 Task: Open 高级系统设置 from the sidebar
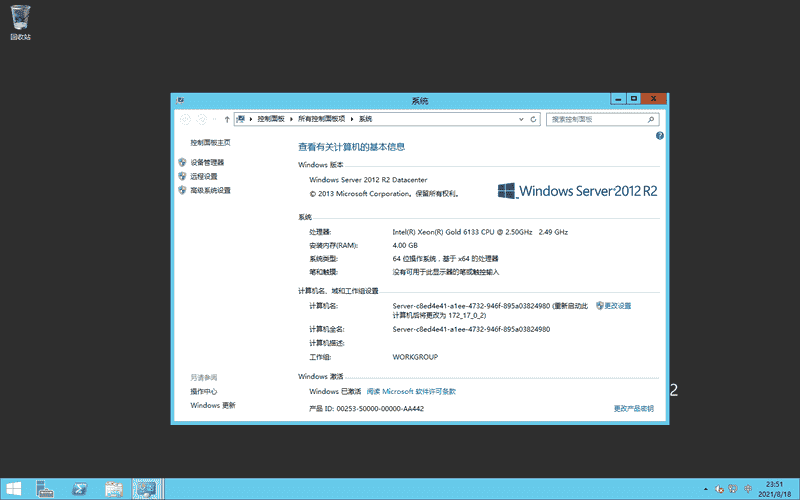coord(210,190)
